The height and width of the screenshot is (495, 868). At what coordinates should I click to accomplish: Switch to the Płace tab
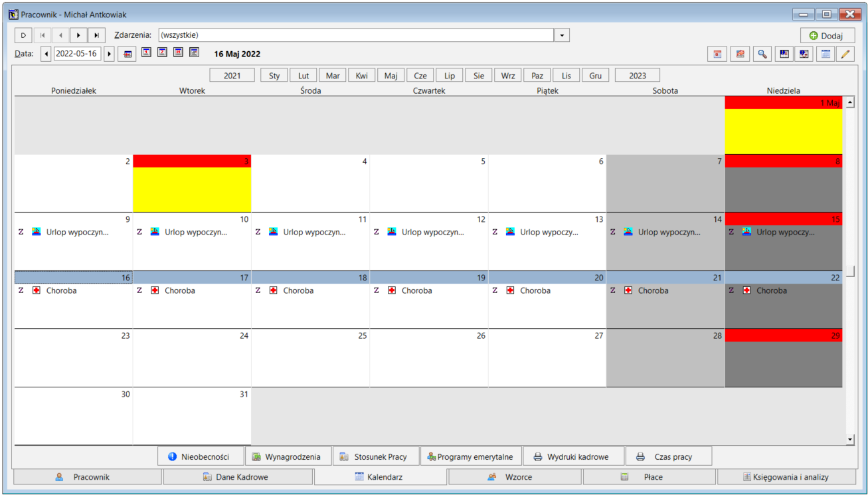pyautogui.click(x=650, y=477)
